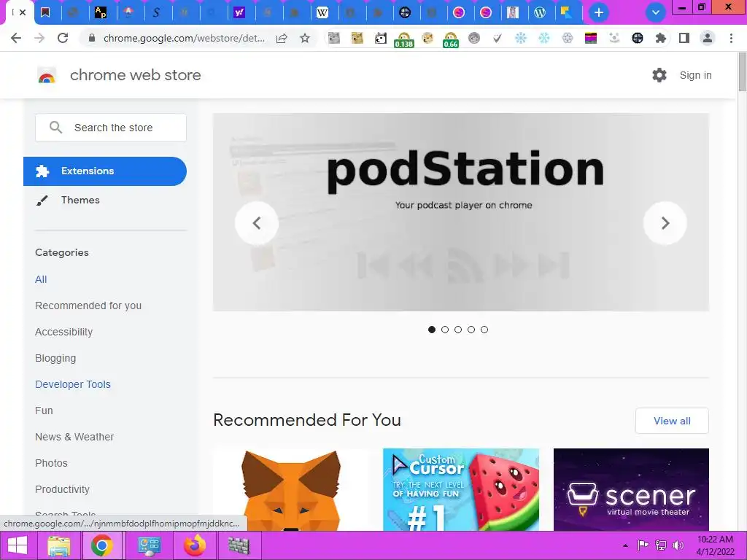
Task: Open the News & Weather category
Action: (x=74, y=437)
